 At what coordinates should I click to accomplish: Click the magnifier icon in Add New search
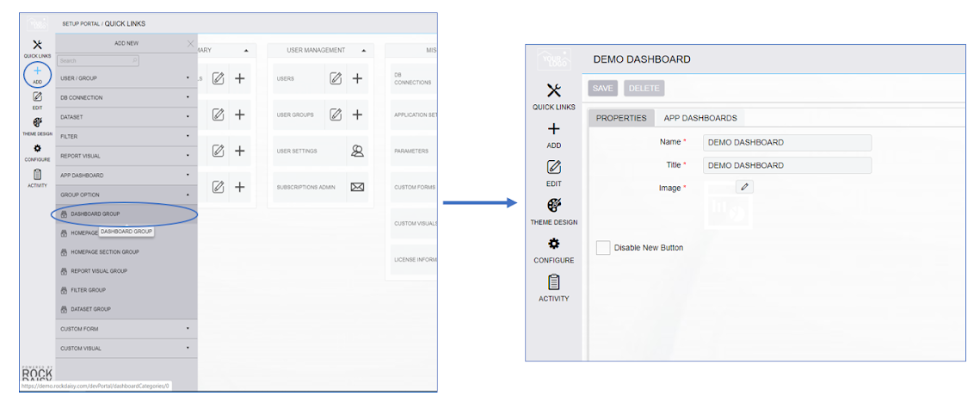134,60
